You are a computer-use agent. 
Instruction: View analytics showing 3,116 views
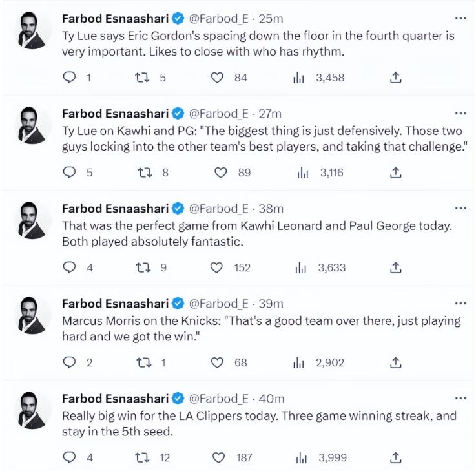(x=303, y=173)
